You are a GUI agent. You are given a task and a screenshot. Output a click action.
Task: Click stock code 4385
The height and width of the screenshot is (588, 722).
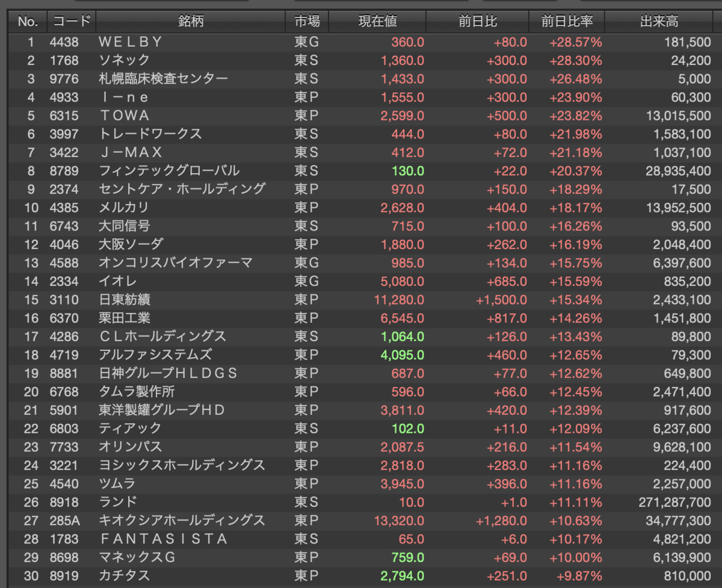[64, 208]
